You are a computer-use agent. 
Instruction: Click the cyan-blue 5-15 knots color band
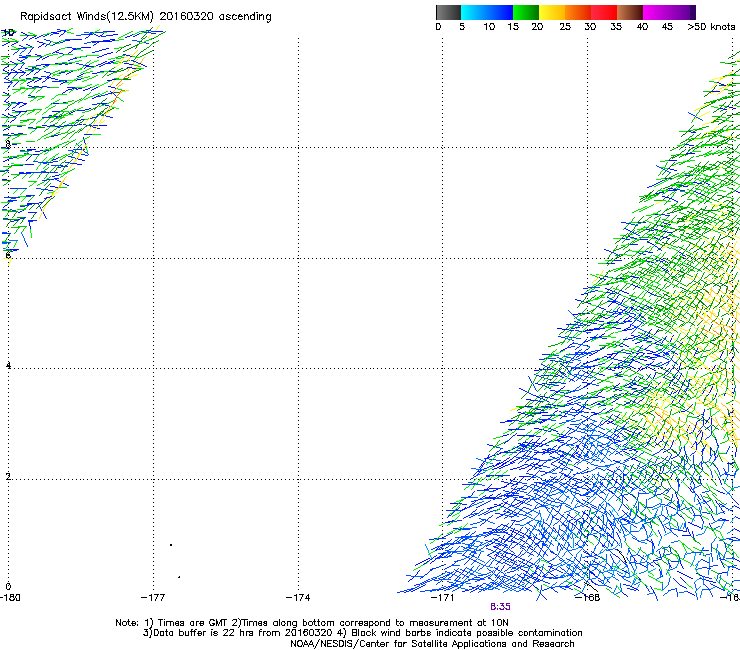(487, 12)
